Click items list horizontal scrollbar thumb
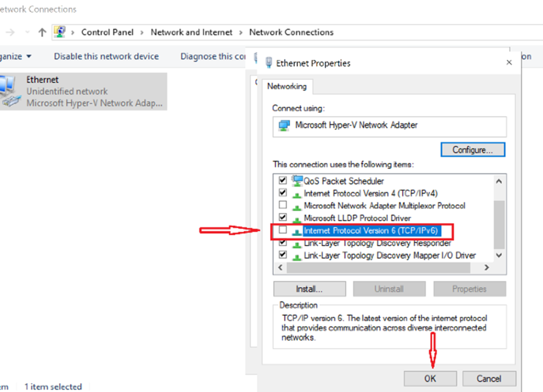The image size is (543, 392). [x=378, y=268]
